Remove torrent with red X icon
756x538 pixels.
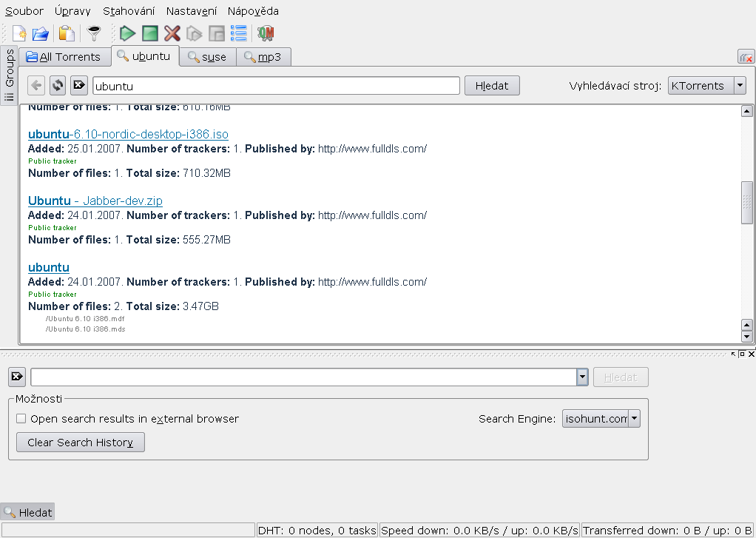click(x=172, y=33)
